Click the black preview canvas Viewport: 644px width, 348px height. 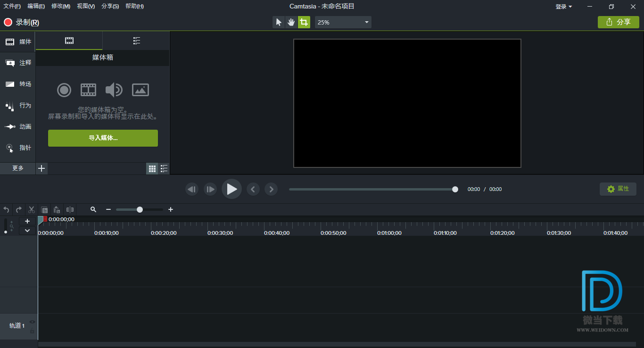coord(407,103)
